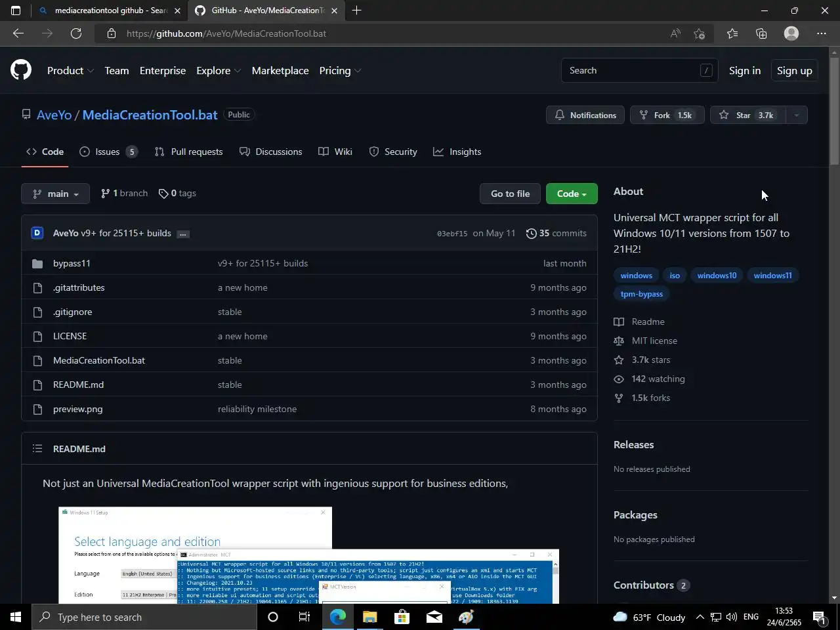Open Task View on taskbar
Viewport: 840px width, 630px height.
[304, 617]
